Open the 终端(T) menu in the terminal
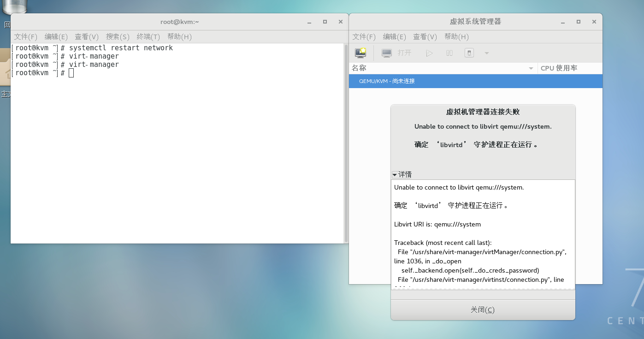The height and width of the screenshot is (339, 644). tap(148, 36)
